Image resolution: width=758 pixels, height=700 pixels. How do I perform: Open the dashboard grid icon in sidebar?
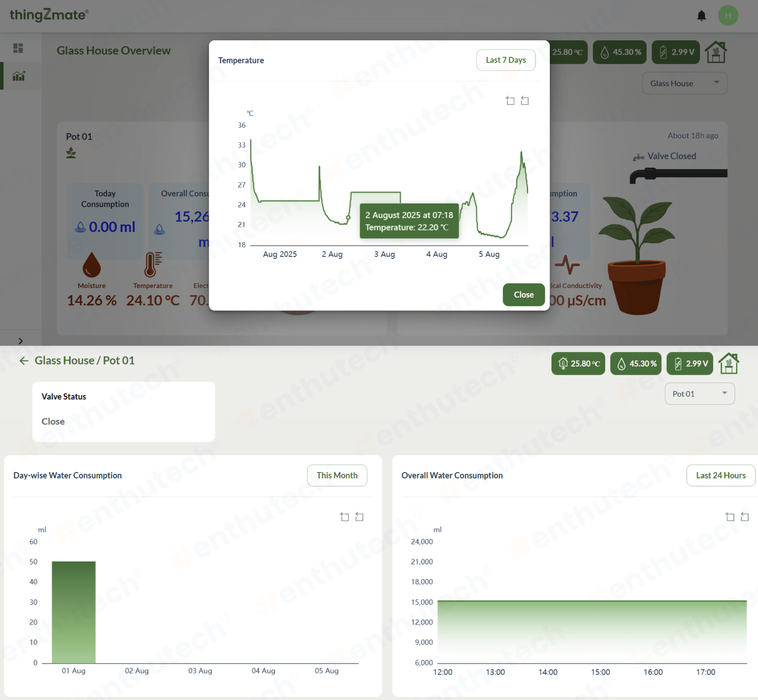pyautogui.click(x=18, y=48)
